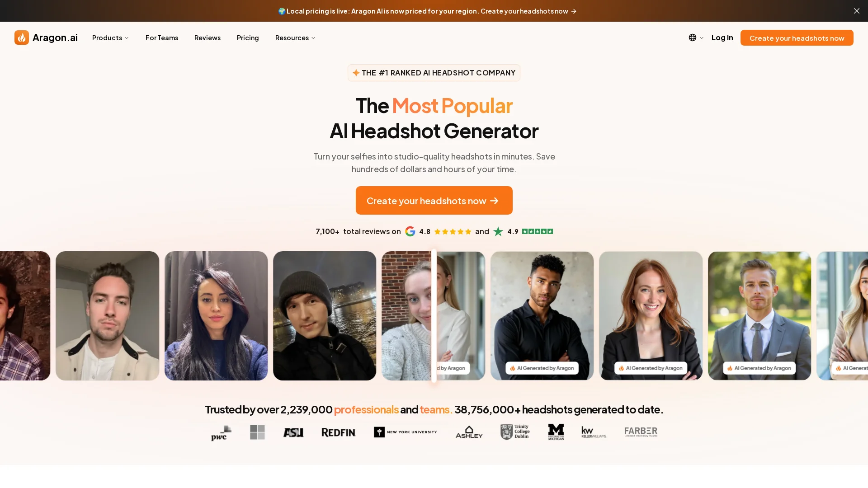Click the University of Michigan logo
868x488 pixels.
click(x=556, y=432)
